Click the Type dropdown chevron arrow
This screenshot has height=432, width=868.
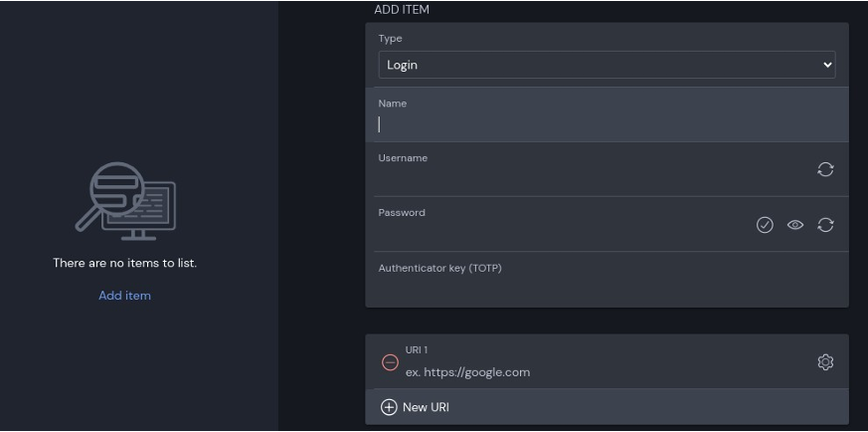pyautogui.click(x=827, y=65)
